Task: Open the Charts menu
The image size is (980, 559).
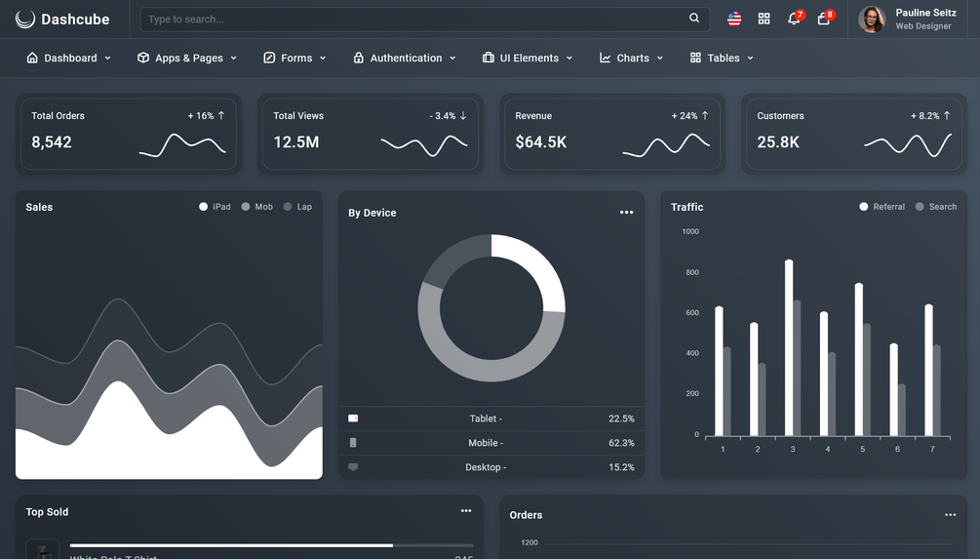Action: pos(631,58)
